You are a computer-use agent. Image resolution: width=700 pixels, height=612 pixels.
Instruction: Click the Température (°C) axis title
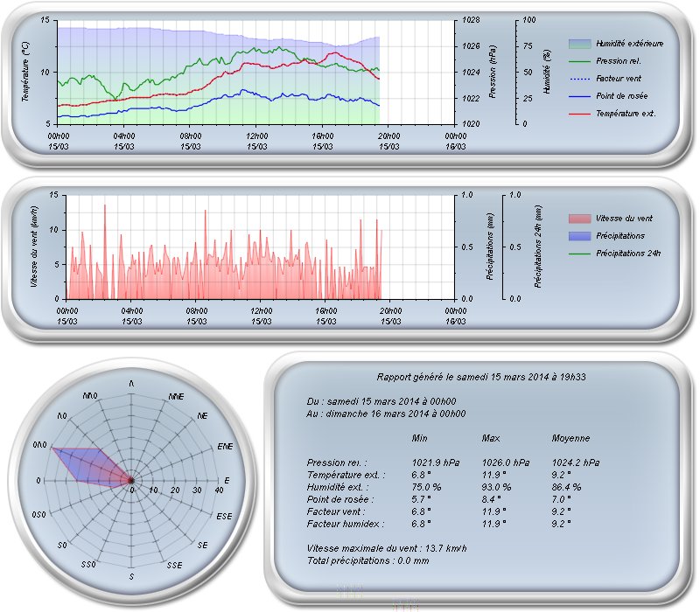tap(25, 72)
